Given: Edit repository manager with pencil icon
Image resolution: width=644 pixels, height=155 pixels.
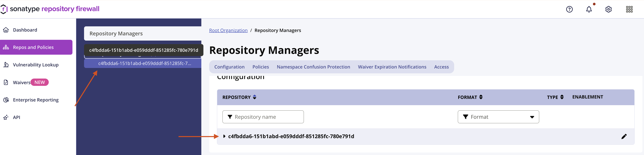Looking at the screenshot, I should click(x=624, y=136).
